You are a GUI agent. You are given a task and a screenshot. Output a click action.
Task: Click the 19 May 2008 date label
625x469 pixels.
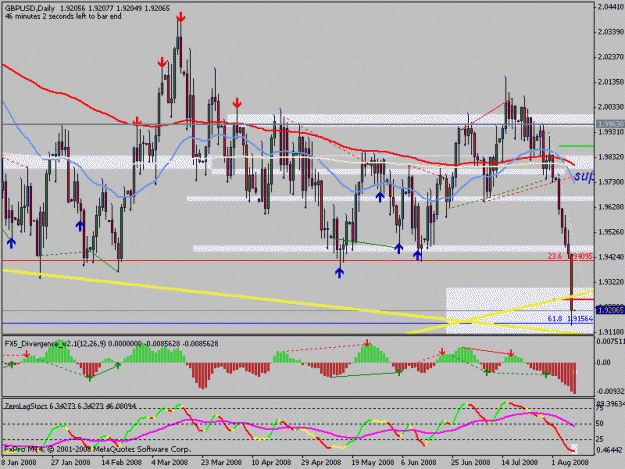click(373, 462)
